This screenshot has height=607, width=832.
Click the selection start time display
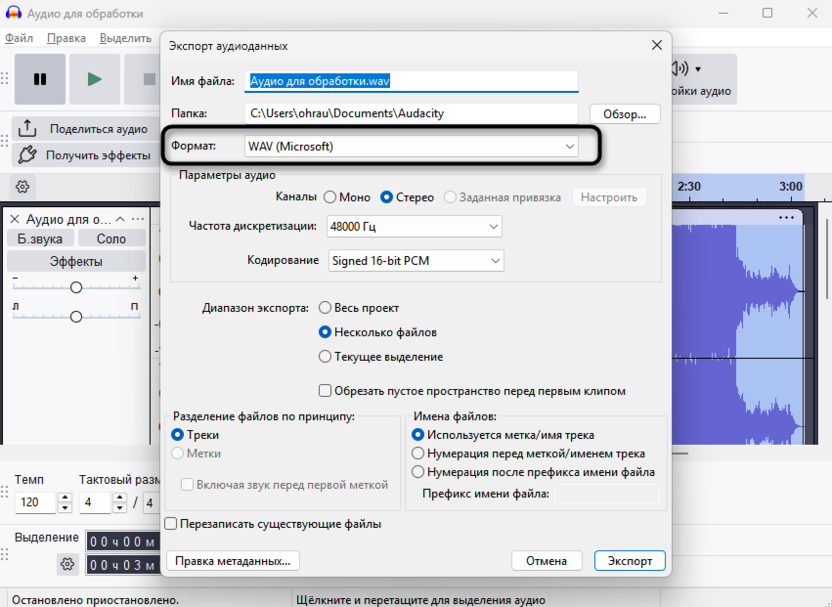coord(123,542)
